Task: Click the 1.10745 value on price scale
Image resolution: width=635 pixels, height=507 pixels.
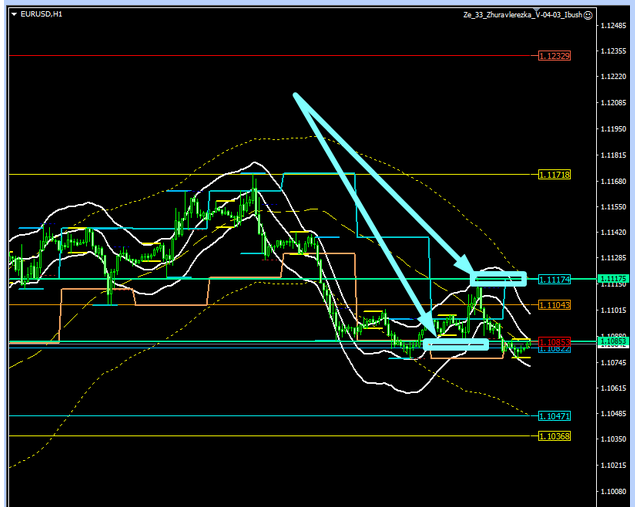Action: pyautogui.click(x=612, y=362)
